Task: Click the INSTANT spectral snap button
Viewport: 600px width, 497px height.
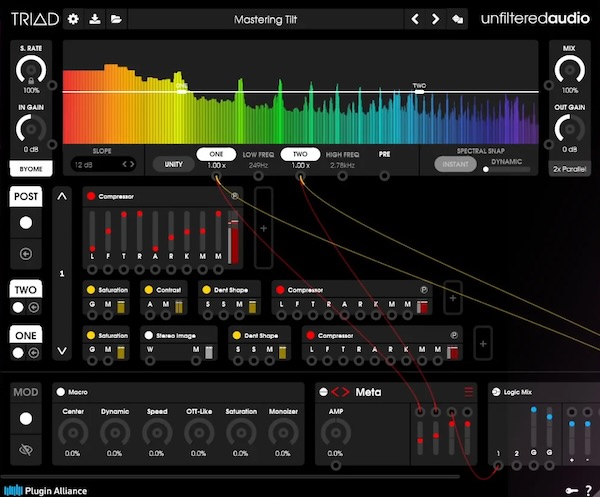Action: click(x=455, y=164)
